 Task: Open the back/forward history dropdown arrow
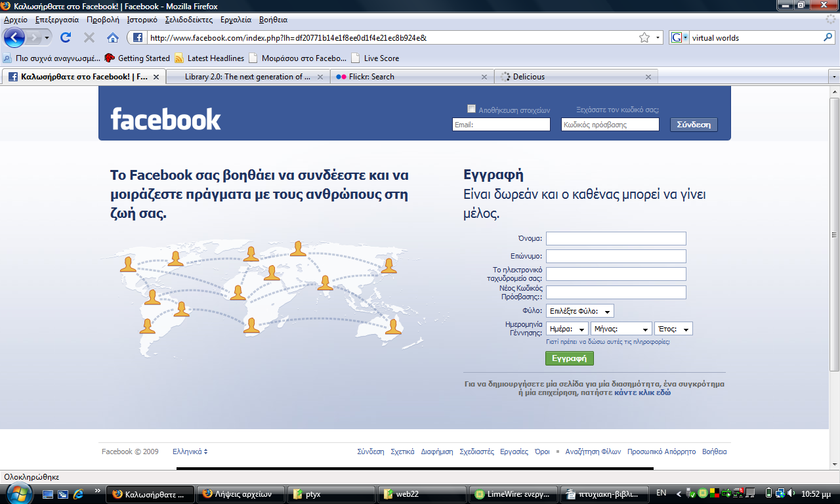tap(47, 38)
